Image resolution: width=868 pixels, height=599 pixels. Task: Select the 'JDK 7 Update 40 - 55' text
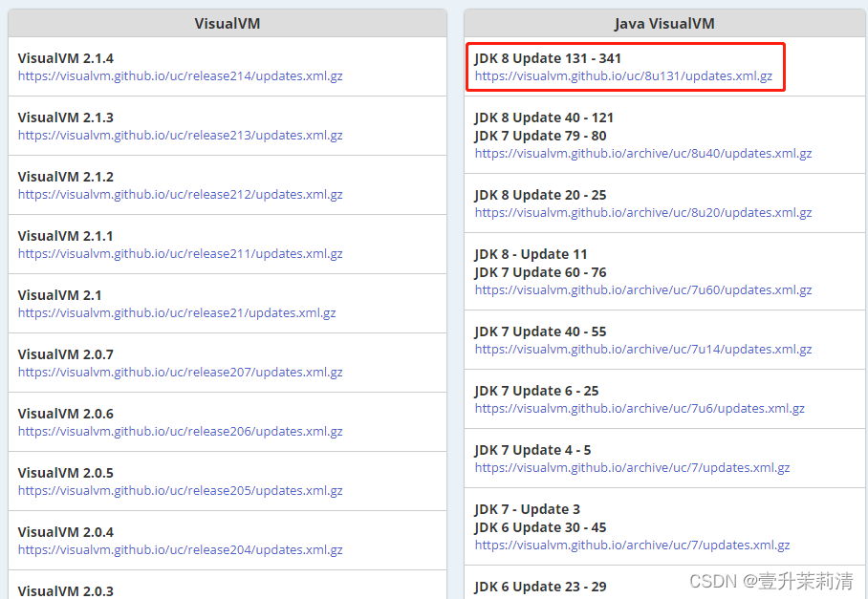click(540, 332)
